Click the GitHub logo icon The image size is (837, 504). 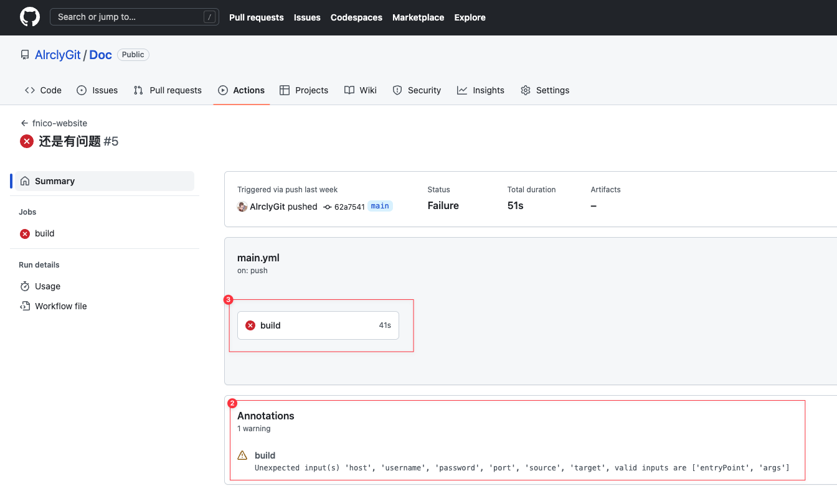click(x=30, y=17)
